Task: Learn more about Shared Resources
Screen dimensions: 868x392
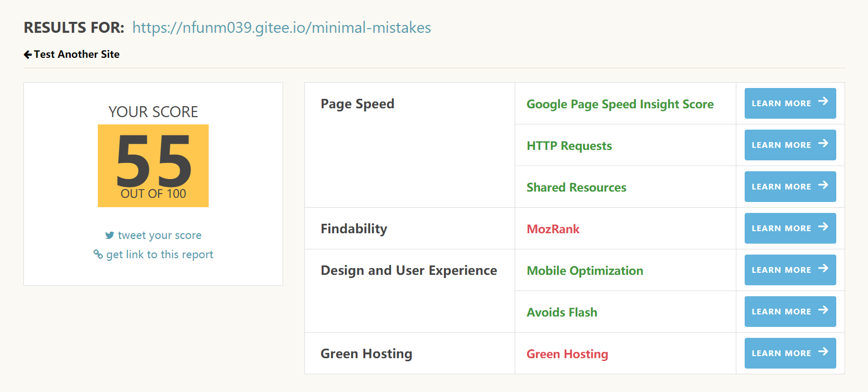Action: 790,186
